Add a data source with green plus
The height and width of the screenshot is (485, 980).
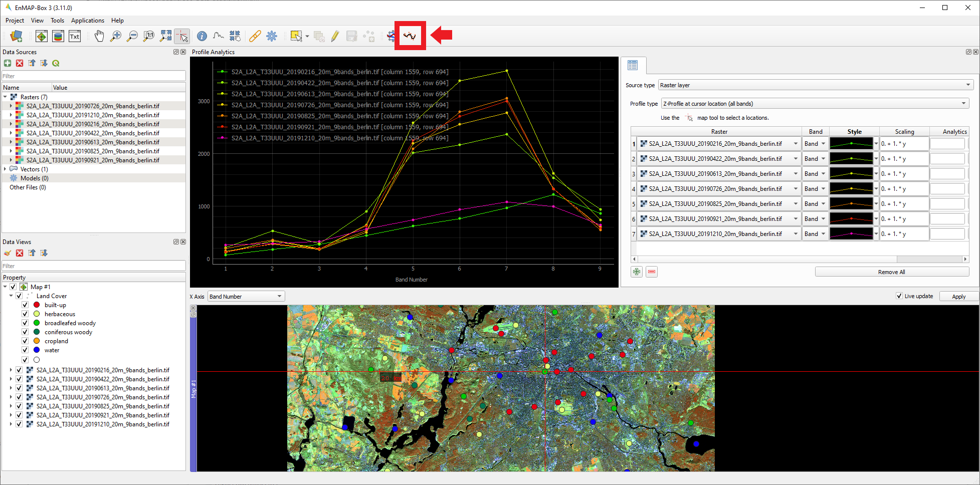click(8, 63)
